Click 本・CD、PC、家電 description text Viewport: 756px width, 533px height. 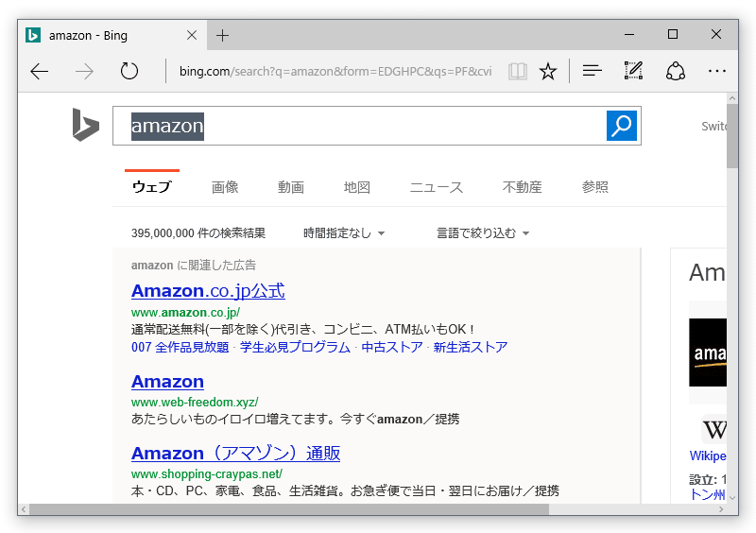pos(345,491)
